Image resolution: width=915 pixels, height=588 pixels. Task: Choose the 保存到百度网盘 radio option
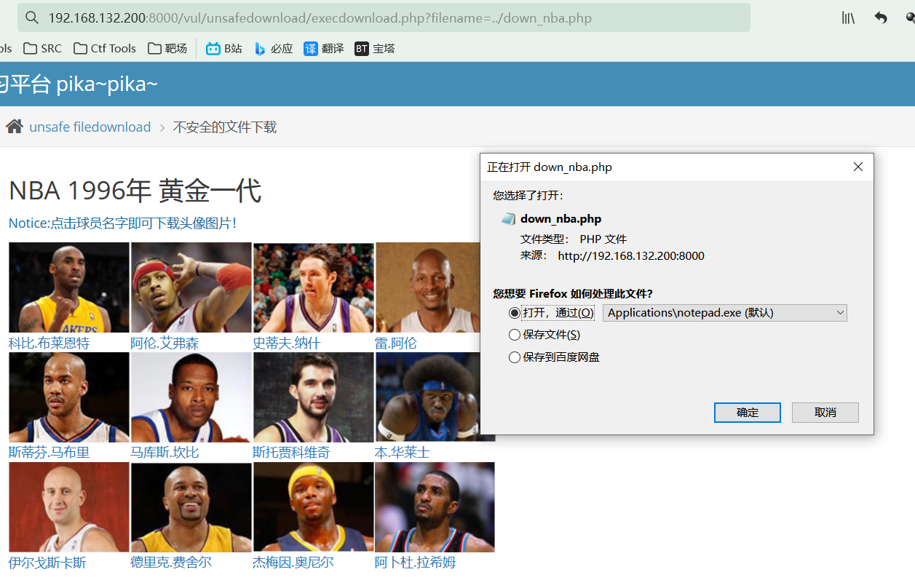coord(515,357)
